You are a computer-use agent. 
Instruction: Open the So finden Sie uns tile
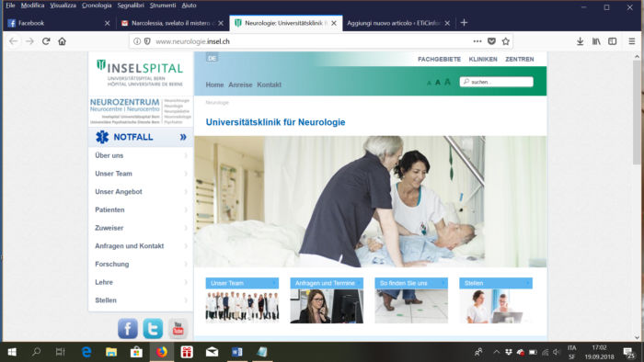tap(411, 300)
